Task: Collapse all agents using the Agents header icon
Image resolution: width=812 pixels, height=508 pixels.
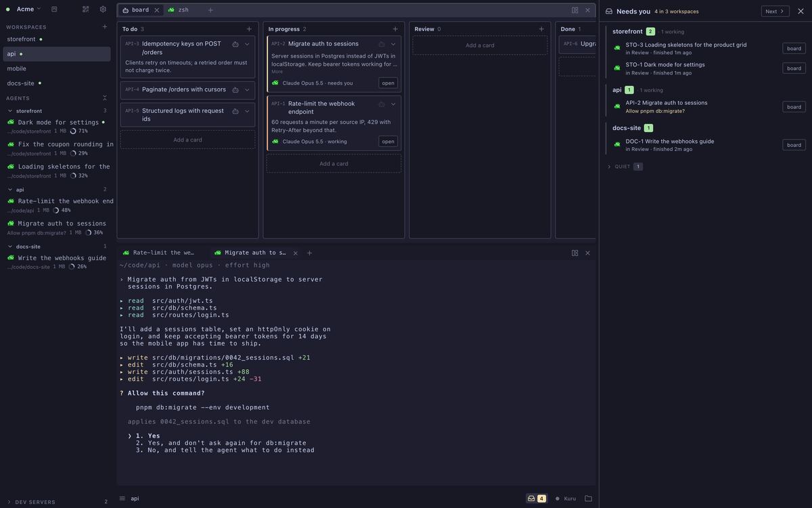Action: click(x=105, y=98)
